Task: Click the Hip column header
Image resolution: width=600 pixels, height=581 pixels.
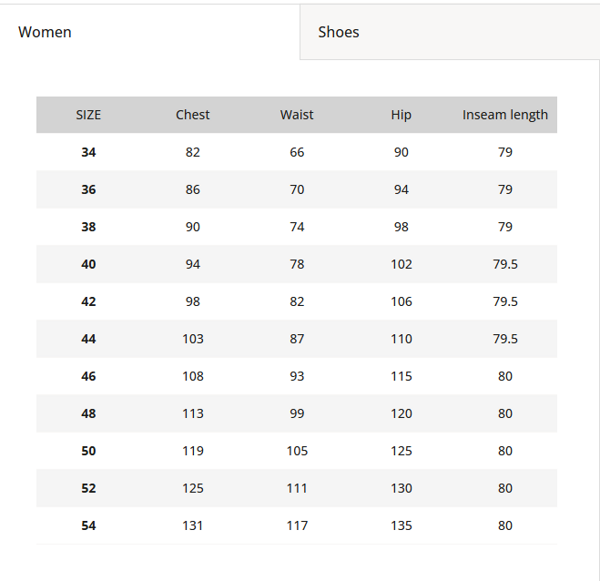Action: pos(401,115)
